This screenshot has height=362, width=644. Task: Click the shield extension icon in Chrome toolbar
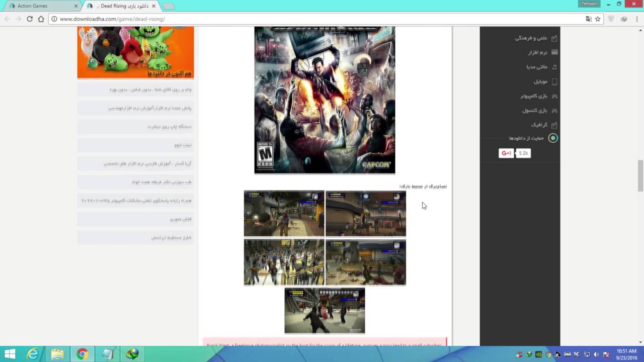(x=611, y=19)
